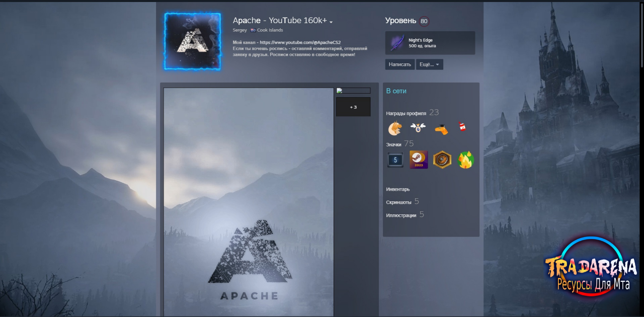This screenshot has width=644, height=317.
Task: Open the Значки badges link
Action: pos(393,144)
